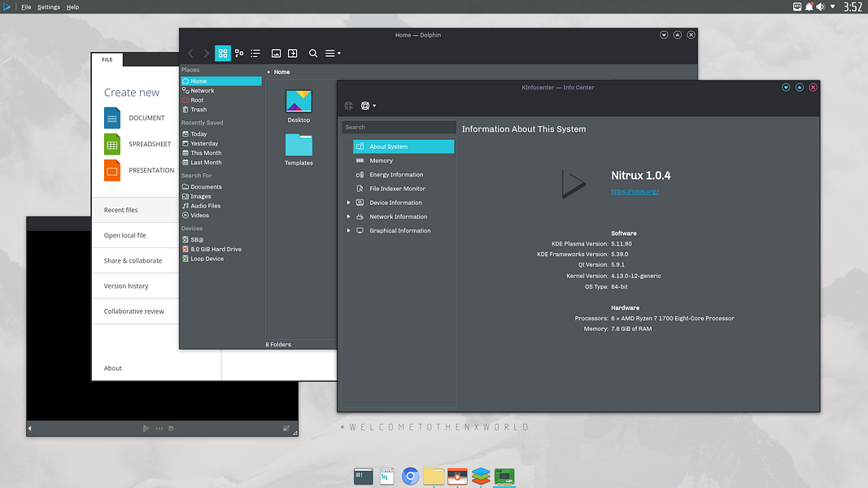Create a new DOCUMENT in office app

pos(134,118)
